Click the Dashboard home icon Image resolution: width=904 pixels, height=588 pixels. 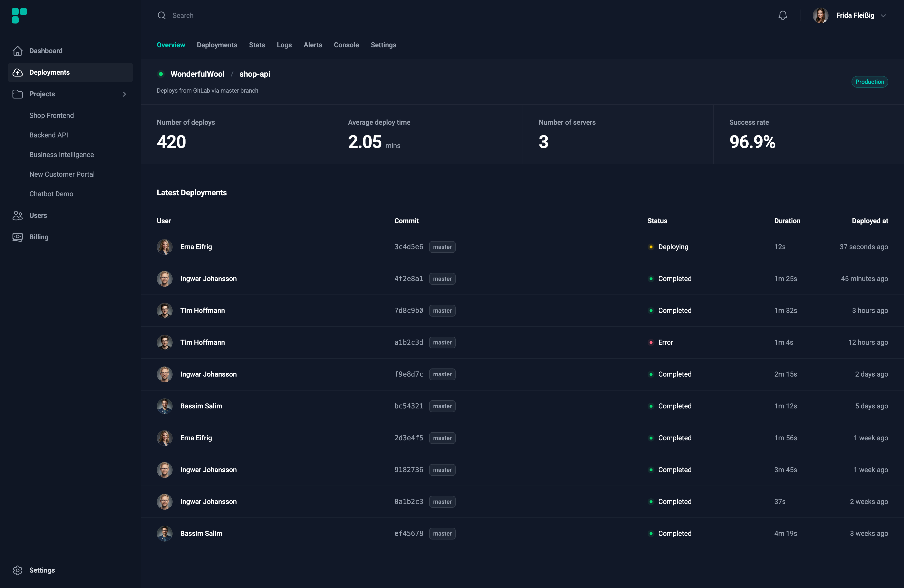tap(17, 51)
